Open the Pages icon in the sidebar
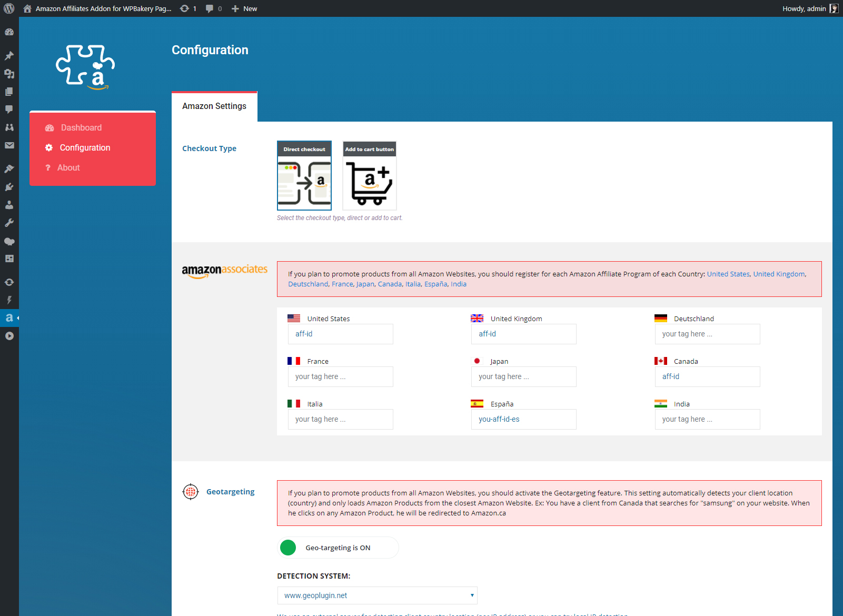 pyautogui.click(x=9, y=92)
